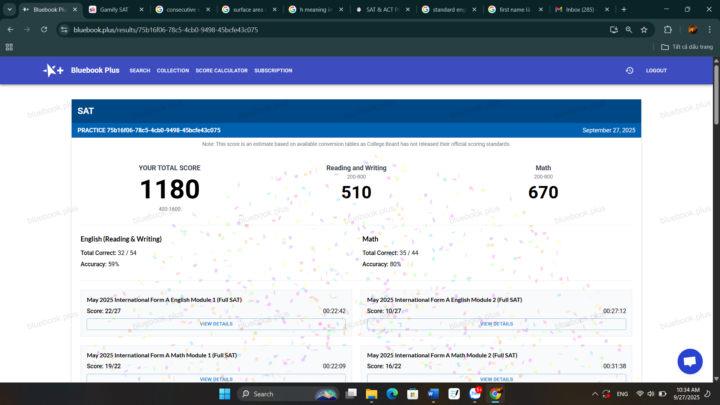Open the SEARCH nav item
Image resolution: width=720 pixels, height=405 pixels.
pyautogui.click(x=140, y=71)
